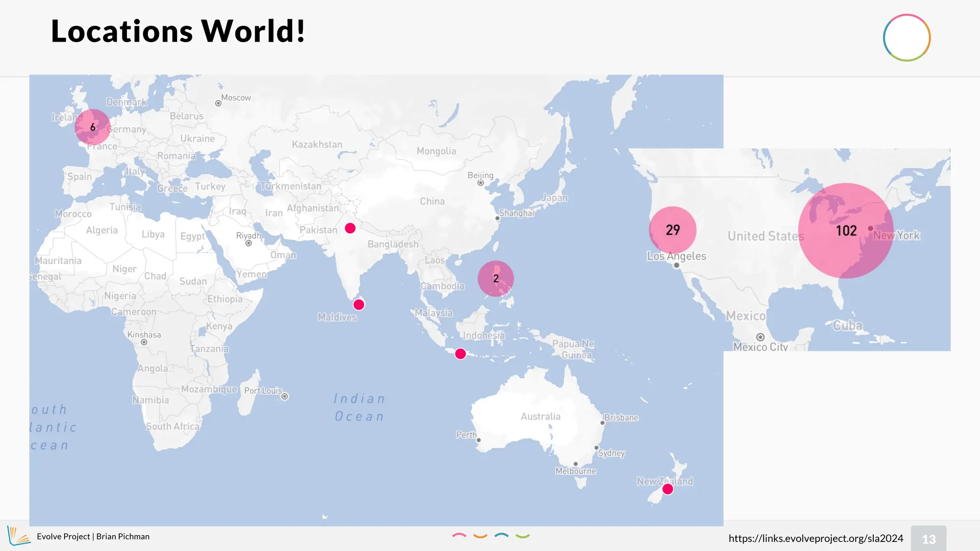Click the red location dot near Maldives

click(x=359, y=305)
